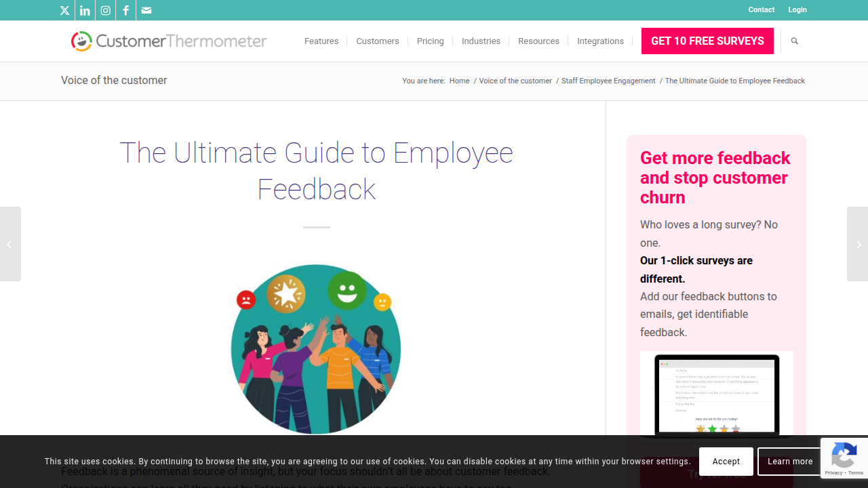This screenshot has height=488, width=868.
Task: Open the Facebook social icon
Action: click(125, 10)
